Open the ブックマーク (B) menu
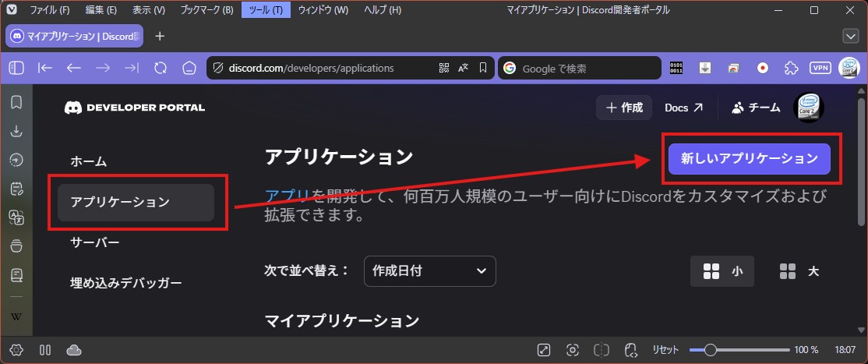 [x=207, y=10]
